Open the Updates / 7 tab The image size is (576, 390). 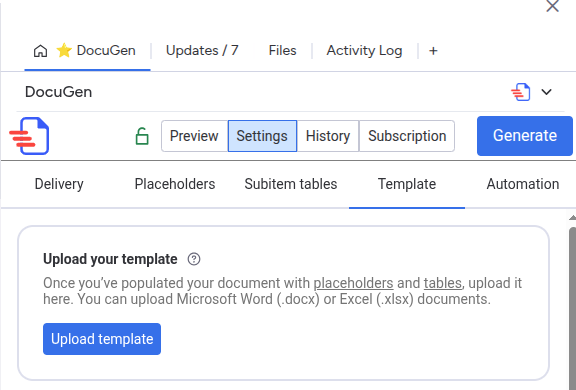(202, 51)
